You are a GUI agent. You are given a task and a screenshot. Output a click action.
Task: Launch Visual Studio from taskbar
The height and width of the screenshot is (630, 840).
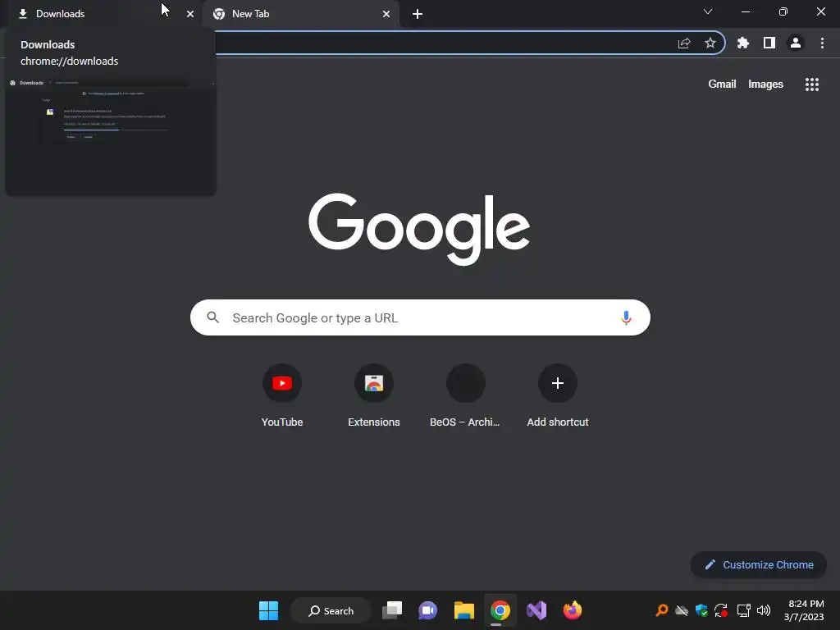pyautogui.click(x=536, y=610)
